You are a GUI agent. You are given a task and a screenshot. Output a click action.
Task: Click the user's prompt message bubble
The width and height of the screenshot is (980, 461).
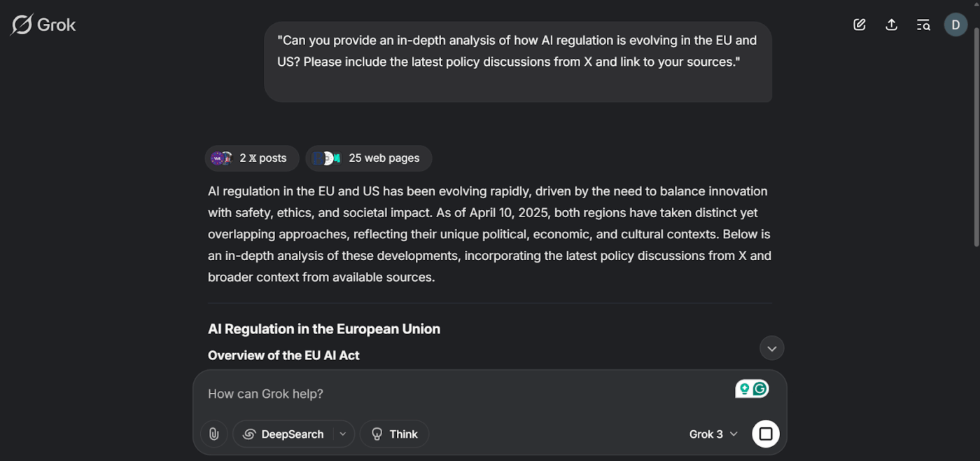coord(518,62)
